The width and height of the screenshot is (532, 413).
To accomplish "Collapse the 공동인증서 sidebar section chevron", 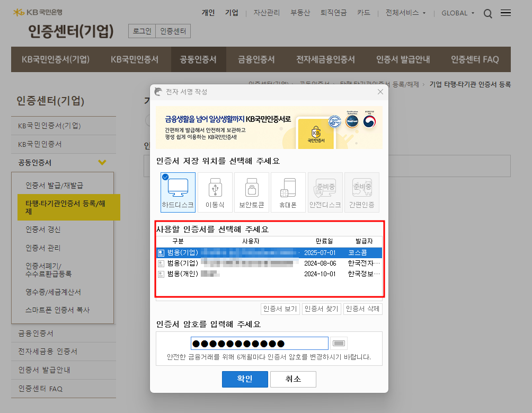I will pyautogui.click(x=102, y=163).
